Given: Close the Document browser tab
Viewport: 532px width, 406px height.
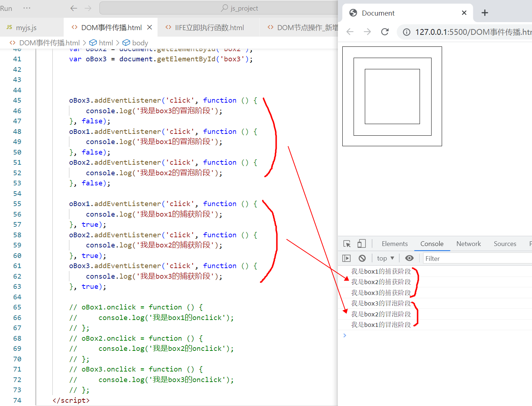Looking at the screenshot, I should (x=464, y=13).
